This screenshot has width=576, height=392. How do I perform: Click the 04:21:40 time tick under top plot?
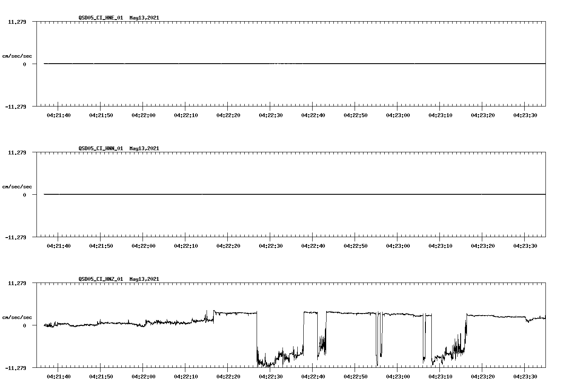click(x=58, y=114)
